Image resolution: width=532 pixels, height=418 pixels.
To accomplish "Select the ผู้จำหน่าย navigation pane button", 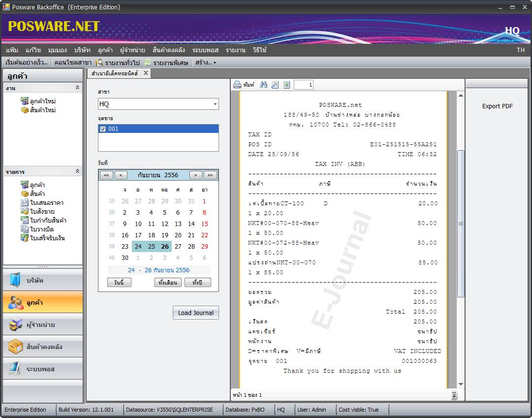I will pos(43,324).
